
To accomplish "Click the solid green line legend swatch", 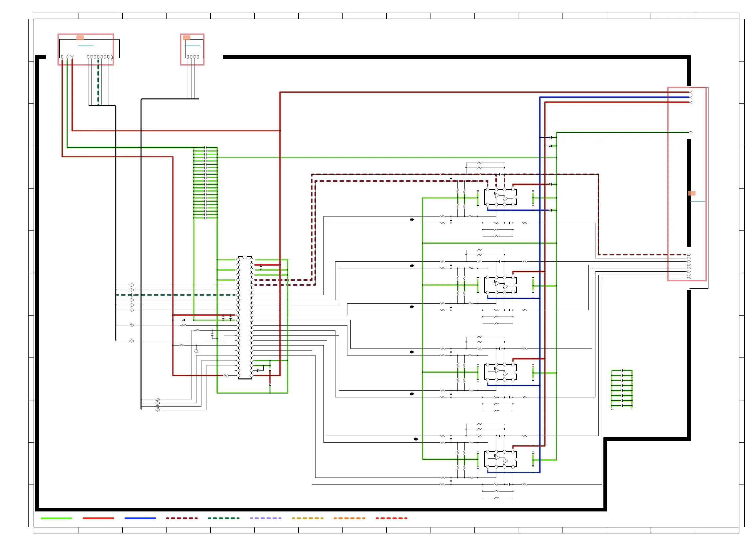I will click(x=56, y=518).
